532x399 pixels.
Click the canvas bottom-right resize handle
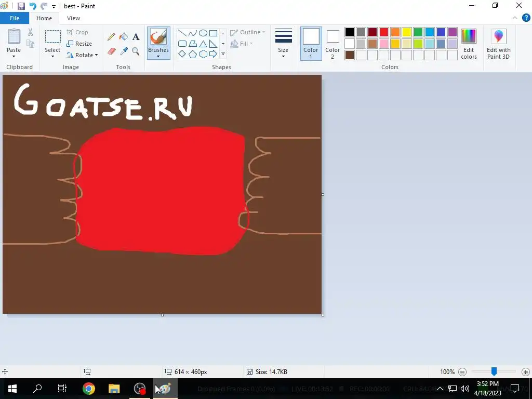323,315
